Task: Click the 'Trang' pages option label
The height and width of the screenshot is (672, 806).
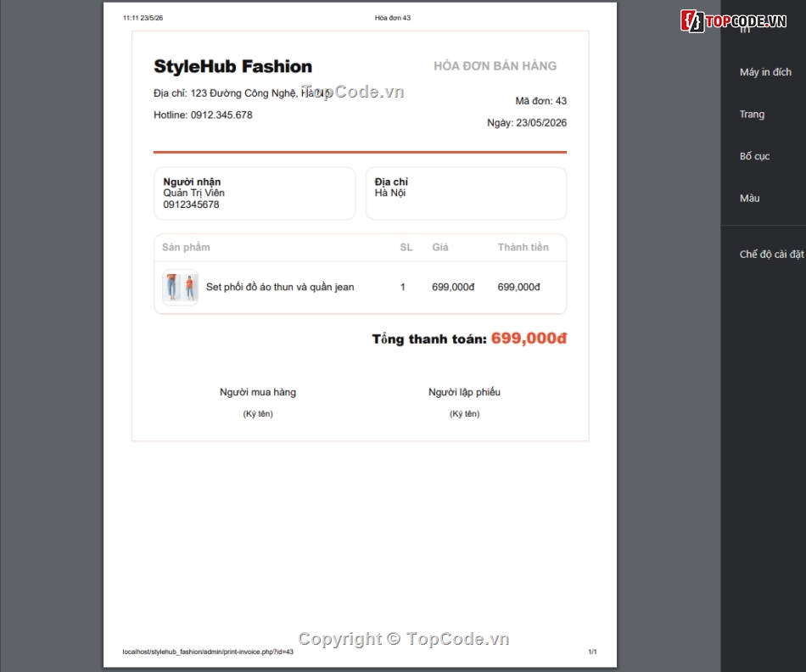Action: pyautogui.click(x=752, y=115)
